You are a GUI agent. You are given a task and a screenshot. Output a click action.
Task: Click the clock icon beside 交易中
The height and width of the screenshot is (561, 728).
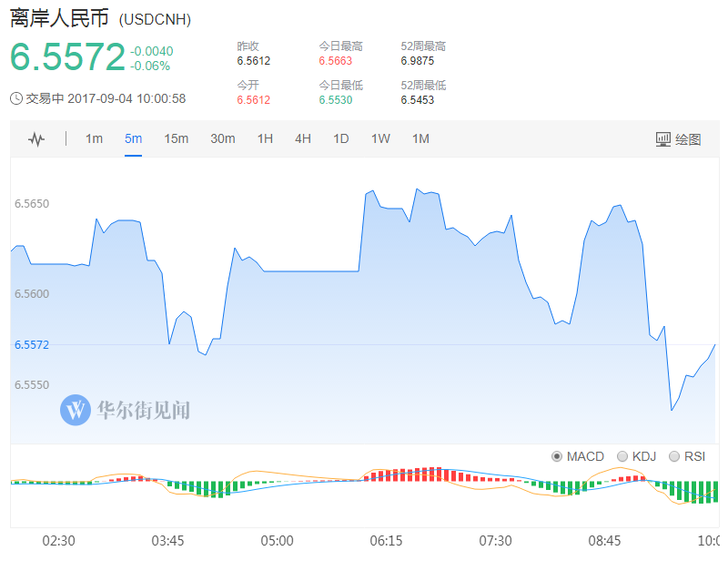(x=16, y=98)
